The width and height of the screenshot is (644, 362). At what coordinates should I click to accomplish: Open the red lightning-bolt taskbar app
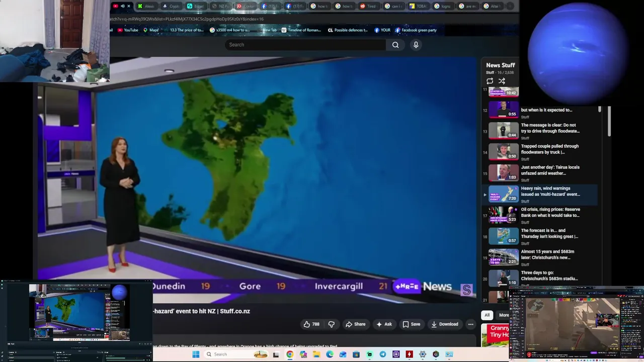410,354
